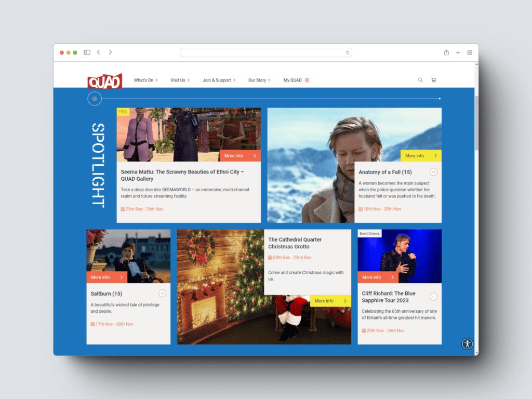
Task: Click the QUAD logo
Action: pyautogui.click(x=105, y=81)
